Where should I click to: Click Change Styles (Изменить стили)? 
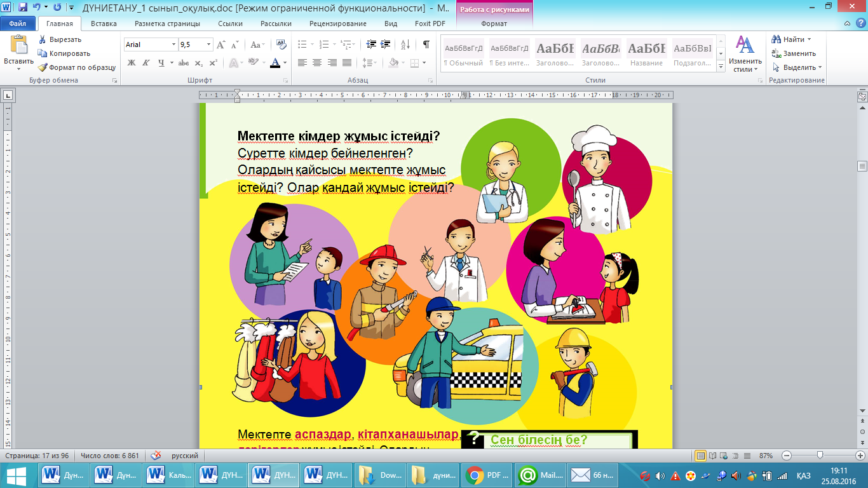(x=744, y=53)
